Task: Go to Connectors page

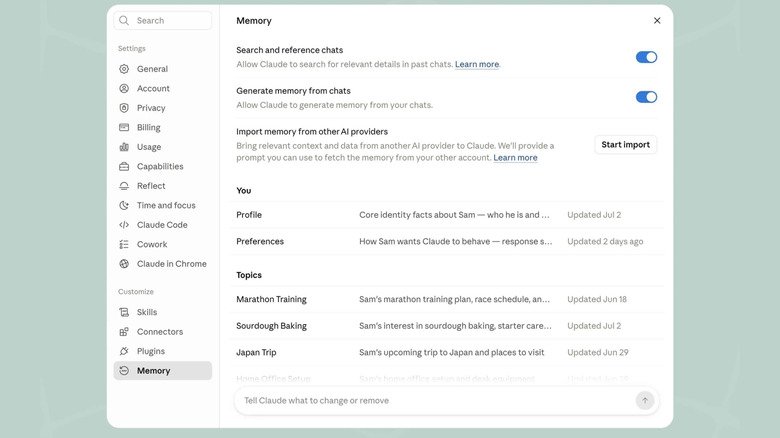Action: (163, 331)
